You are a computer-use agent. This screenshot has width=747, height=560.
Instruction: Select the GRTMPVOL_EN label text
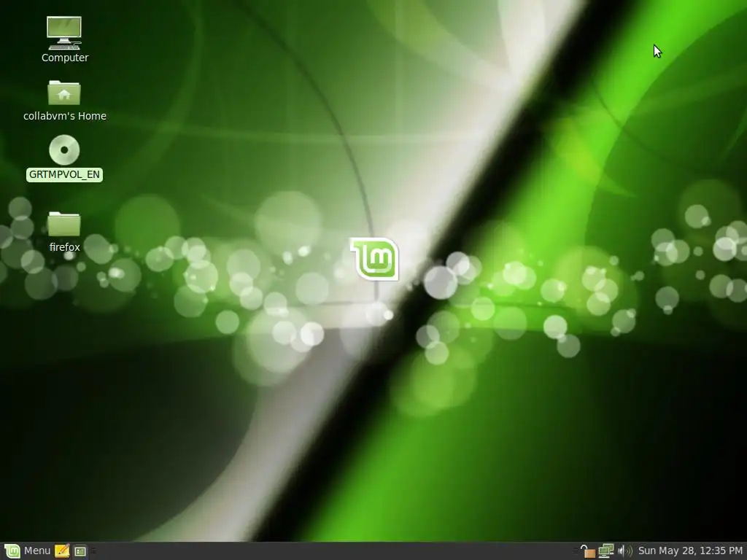tap(64, 175)
